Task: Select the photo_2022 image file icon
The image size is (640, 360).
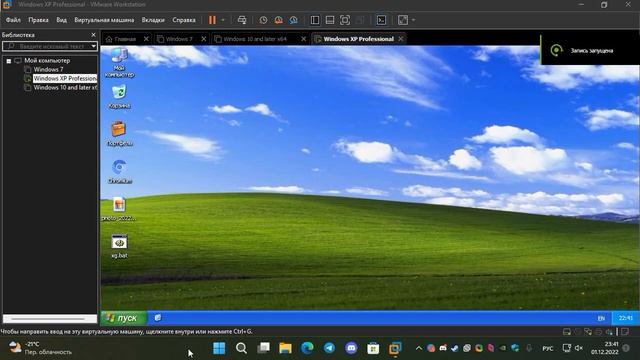Action: pyautogui.click(x=119, y=209)
